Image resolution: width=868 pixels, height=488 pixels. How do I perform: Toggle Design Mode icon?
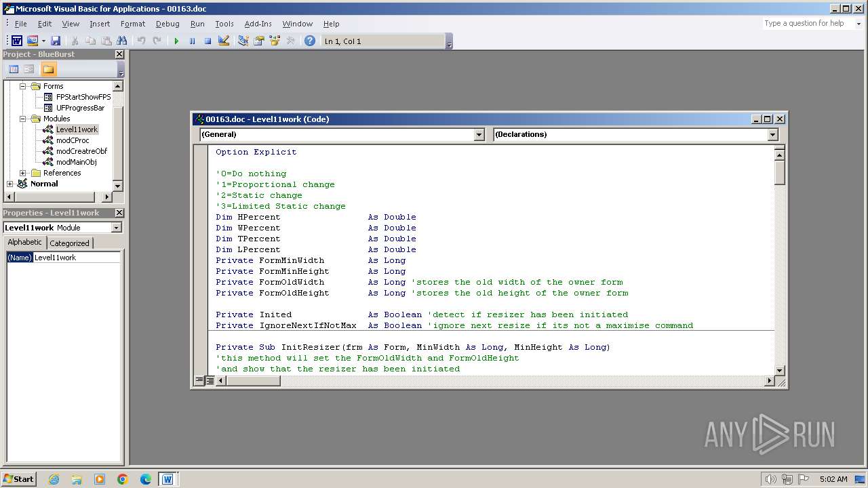click(224, 41)
